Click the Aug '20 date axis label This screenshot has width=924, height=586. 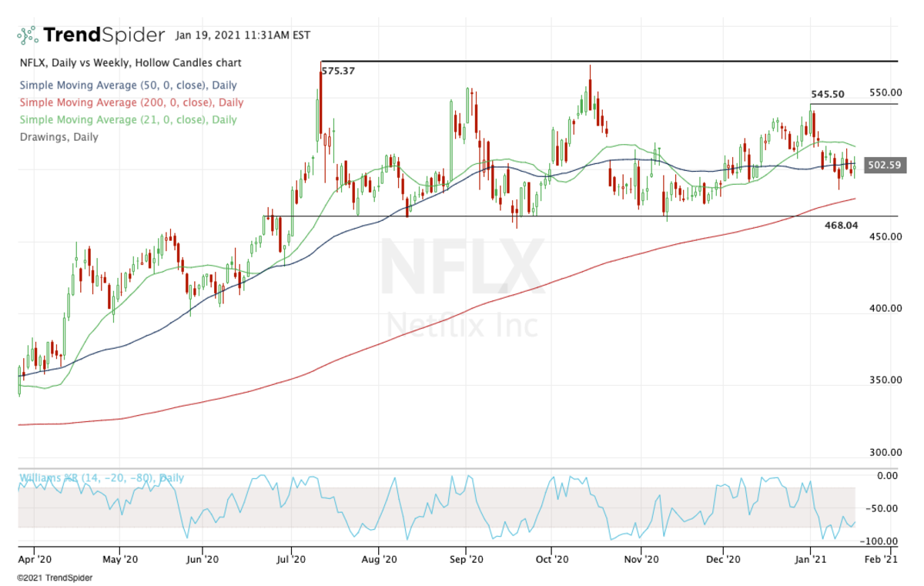378,559
